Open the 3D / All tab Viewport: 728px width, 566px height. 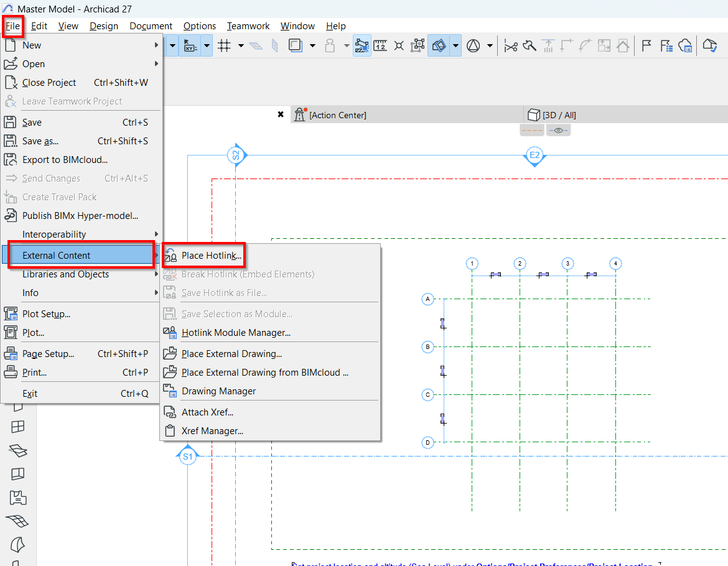click(x=559, y=115)
